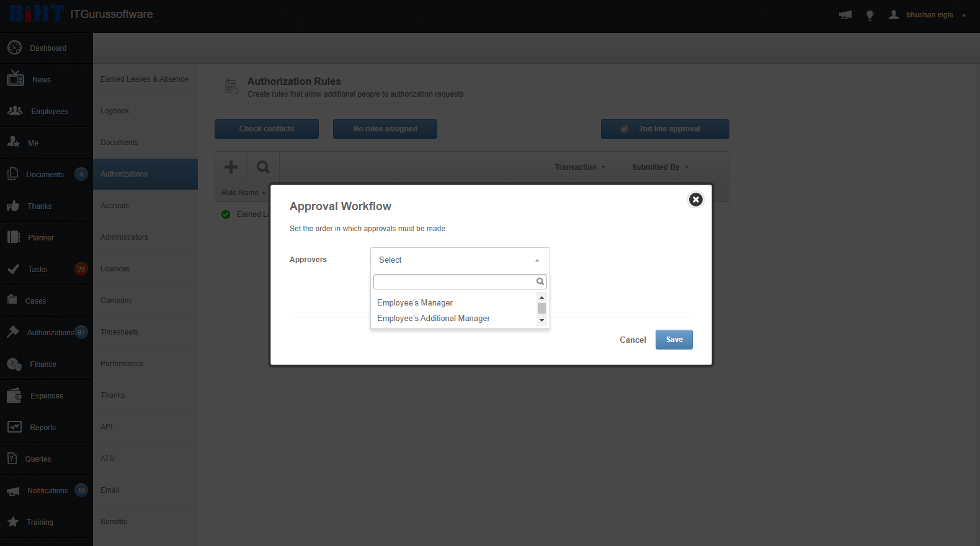Open Licences settings item
Screen dimensions: 980x546
click(x=145, y=268)
